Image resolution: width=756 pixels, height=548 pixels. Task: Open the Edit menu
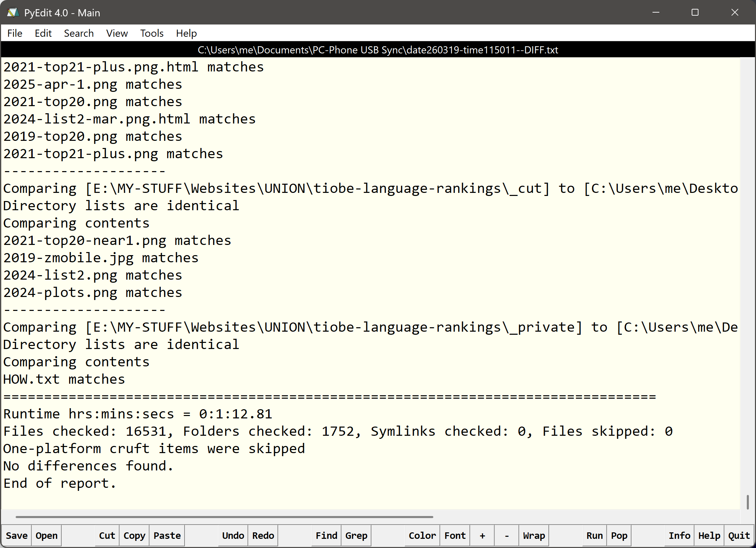pyautogui.click(x=43, y=33)
